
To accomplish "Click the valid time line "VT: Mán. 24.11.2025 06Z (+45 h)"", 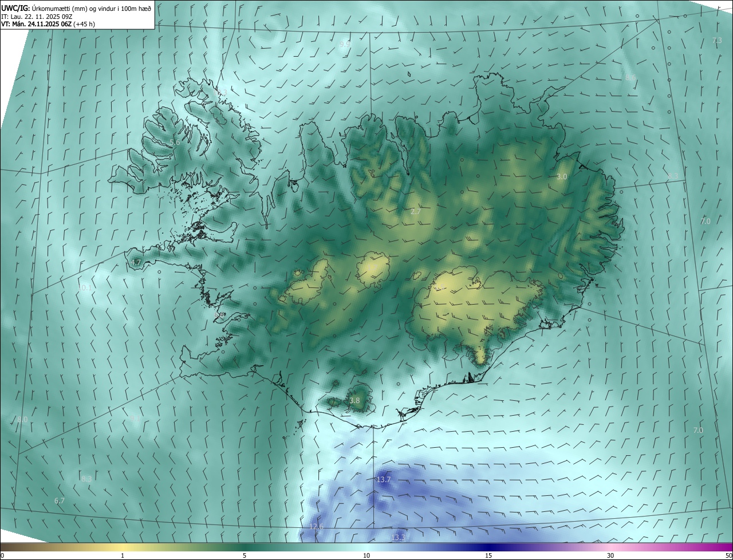I will [x=48, y=24].
